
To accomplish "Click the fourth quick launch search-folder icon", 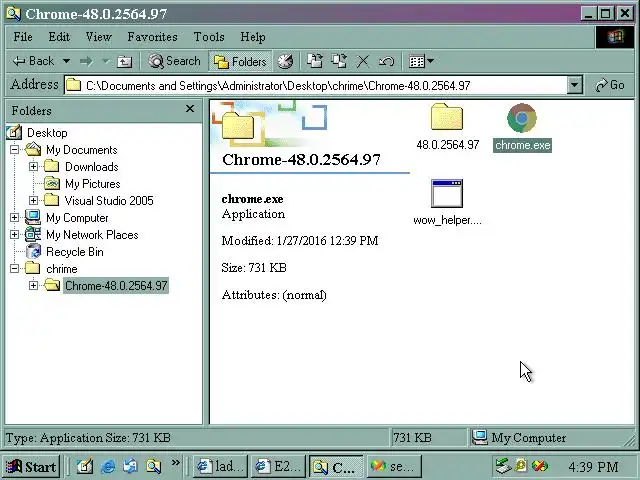I will coord(153,466).
